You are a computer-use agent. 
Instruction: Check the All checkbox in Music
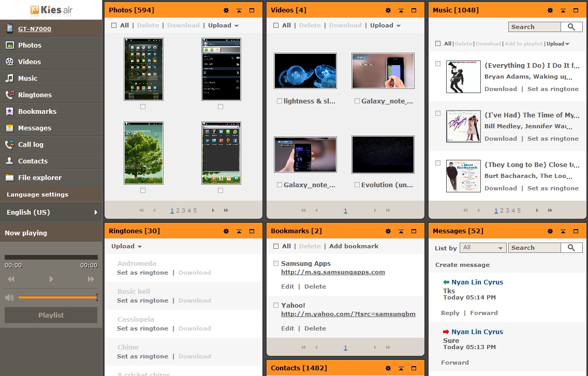click(x=437, y=43)
